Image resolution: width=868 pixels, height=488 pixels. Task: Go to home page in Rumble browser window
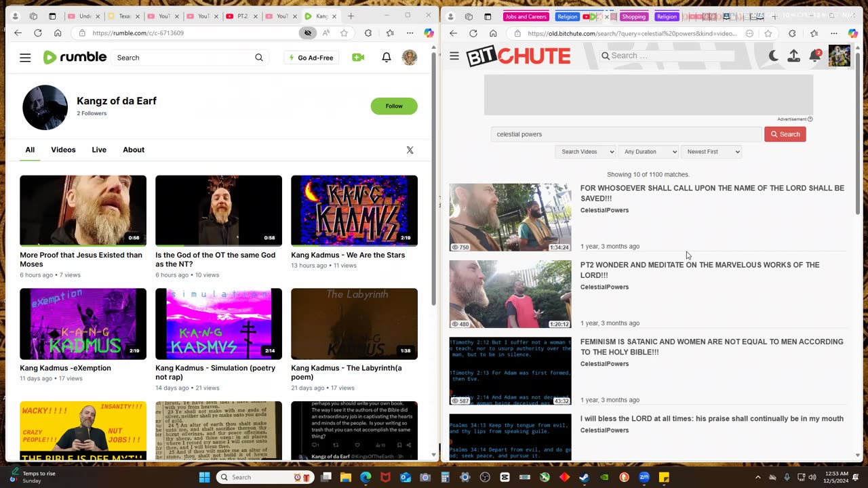pos(58,33)
